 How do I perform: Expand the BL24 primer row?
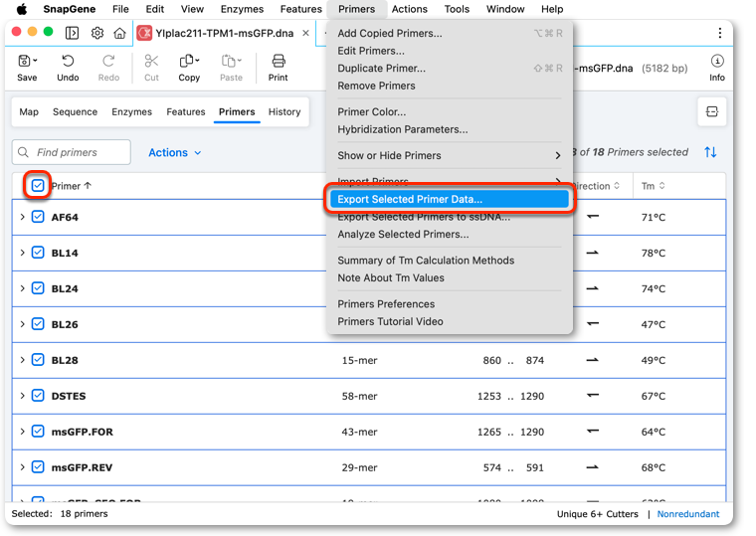click(x=22, y=288)
